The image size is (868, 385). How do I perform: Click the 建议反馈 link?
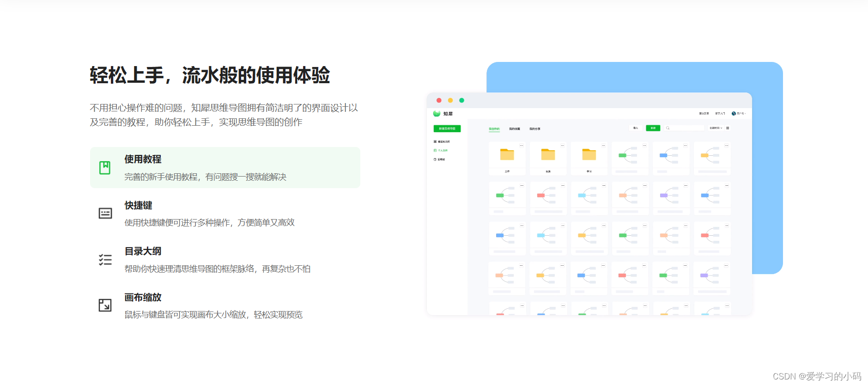pyautogui.click(x=704, y=114)
